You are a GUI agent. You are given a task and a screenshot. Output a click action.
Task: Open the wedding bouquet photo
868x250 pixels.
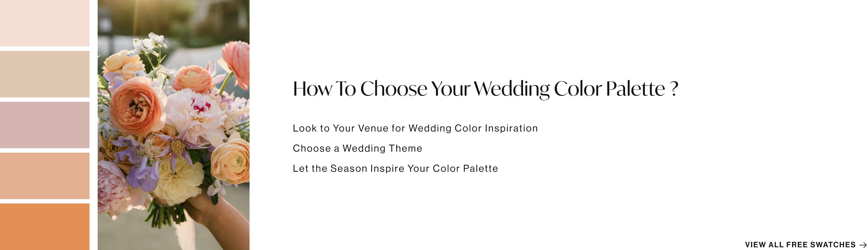pos(174,125)
